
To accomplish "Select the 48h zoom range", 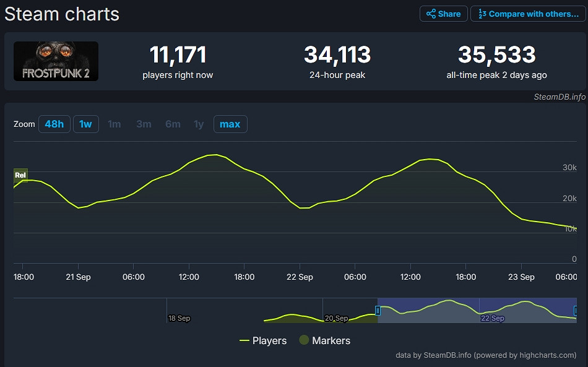I will 54,124.
